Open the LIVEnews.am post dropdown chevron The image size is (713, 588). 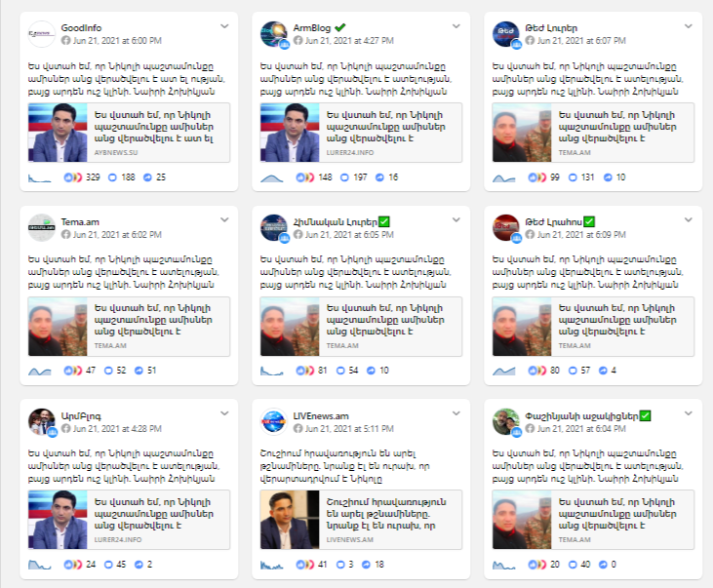(x=456, y=413)
